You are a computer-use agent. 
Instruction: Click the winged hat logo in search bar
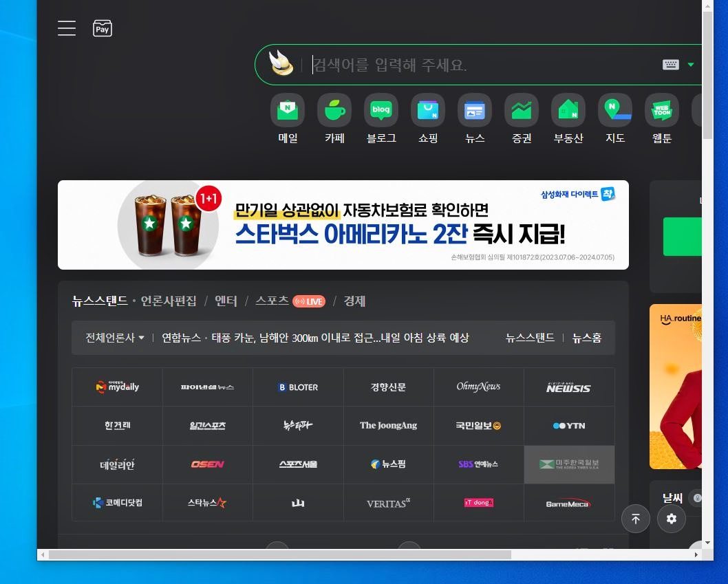click(x=281, y=63)
